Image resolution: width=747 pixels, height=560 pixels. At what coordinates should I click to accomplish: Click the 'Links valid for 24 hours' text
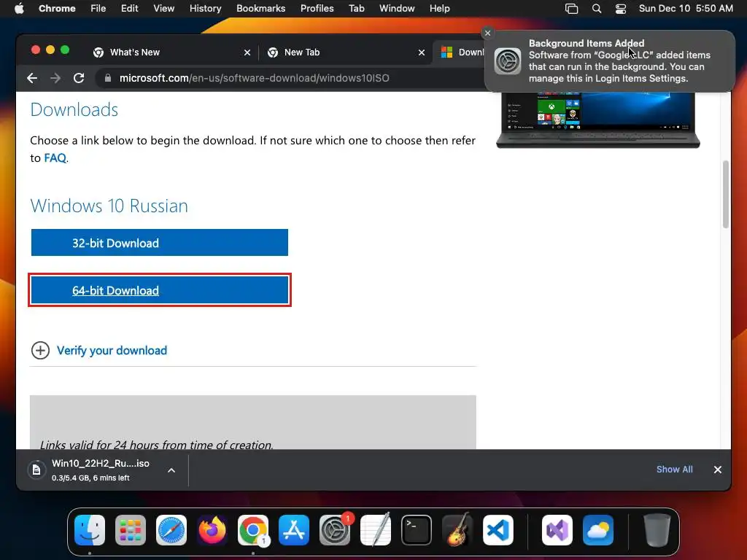pyautogui.click(x=156, y=445)
